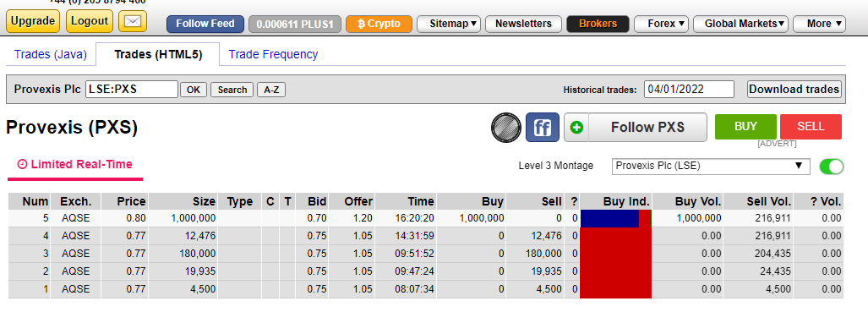Image resolution: width=868 pixels, height=323 pixels.
Task: Click the Bid 0.70 cell
Action: (x=312, y=218)
